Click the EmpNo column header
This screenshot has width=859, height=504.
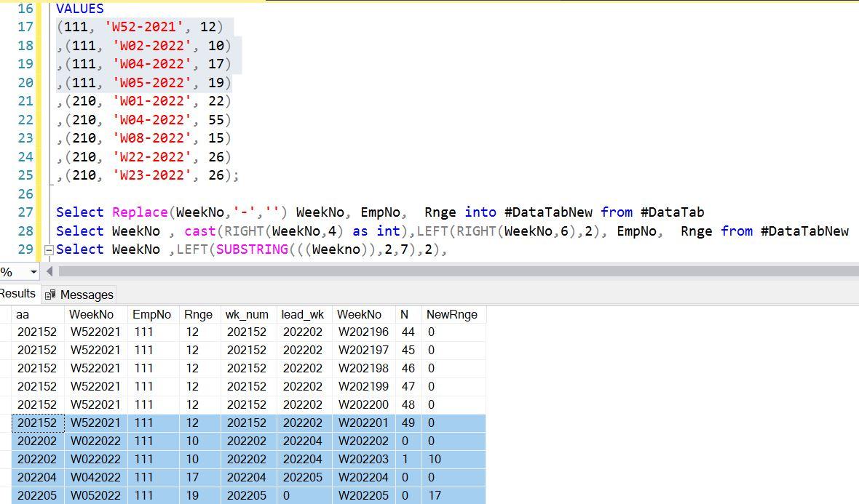click(151, 314)
